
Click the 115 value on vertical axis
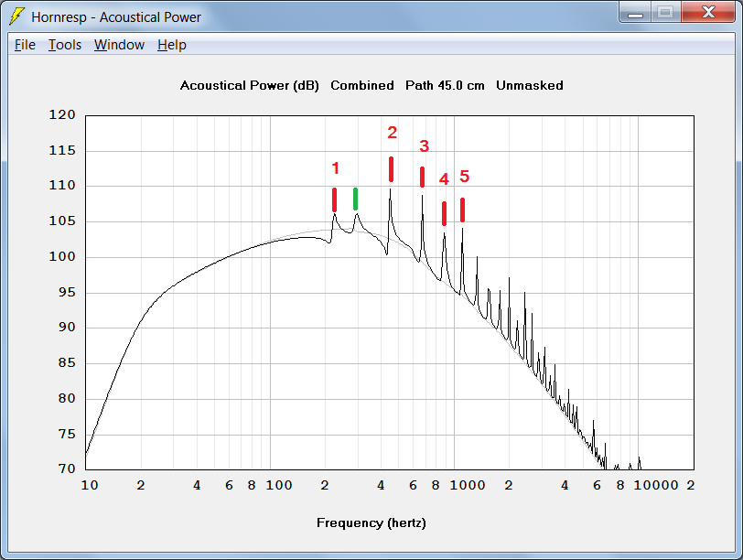tap(62, 151)
